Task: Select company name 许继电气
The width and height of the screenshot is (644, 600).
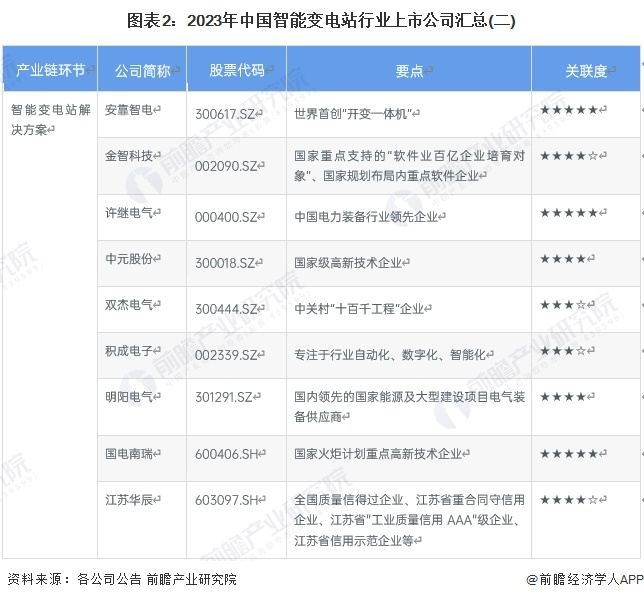Action: (x=129, y=213)
